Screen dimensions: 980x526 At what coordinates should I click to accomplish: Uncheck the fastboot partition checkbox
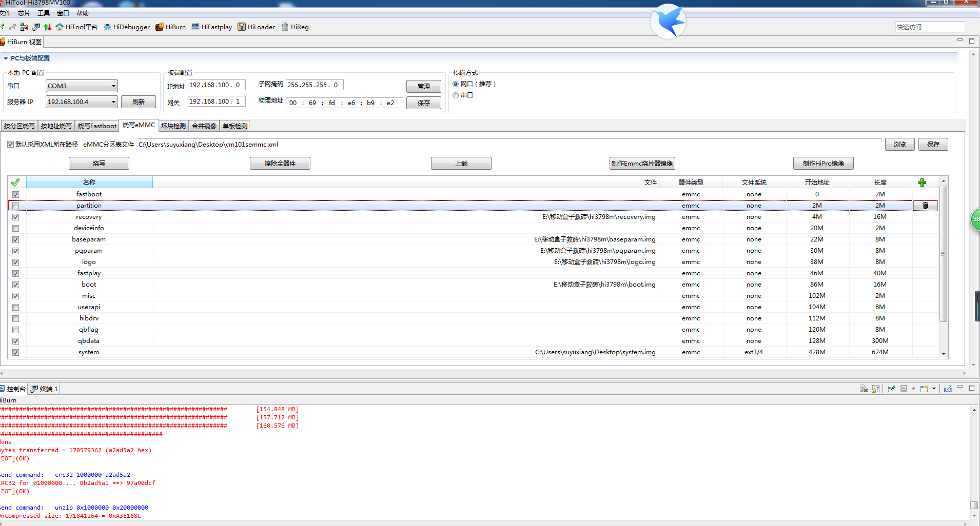tap(15, 194)
